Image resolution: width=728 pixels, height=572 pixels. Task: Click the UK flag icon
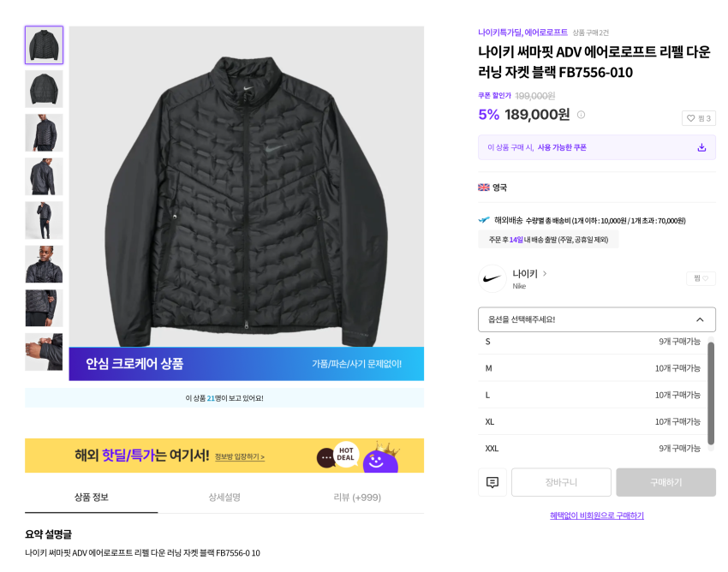tap(484, 188)
